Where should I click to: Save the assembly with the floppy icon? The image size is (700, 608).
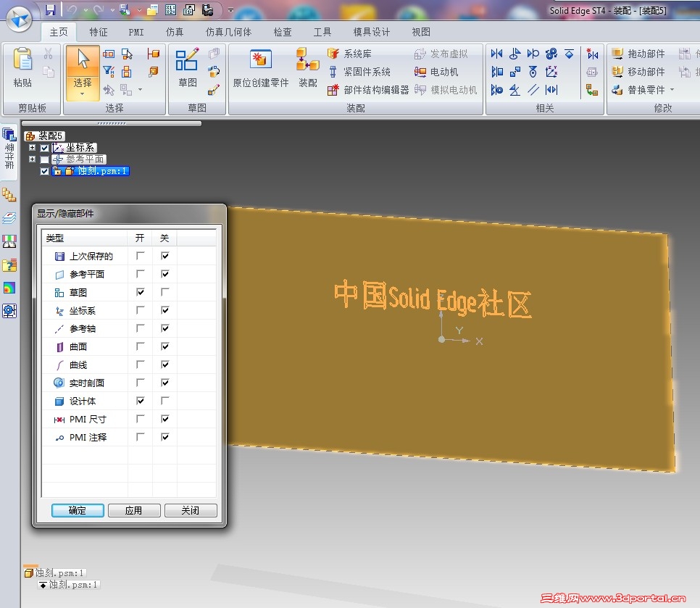(50, 9)
